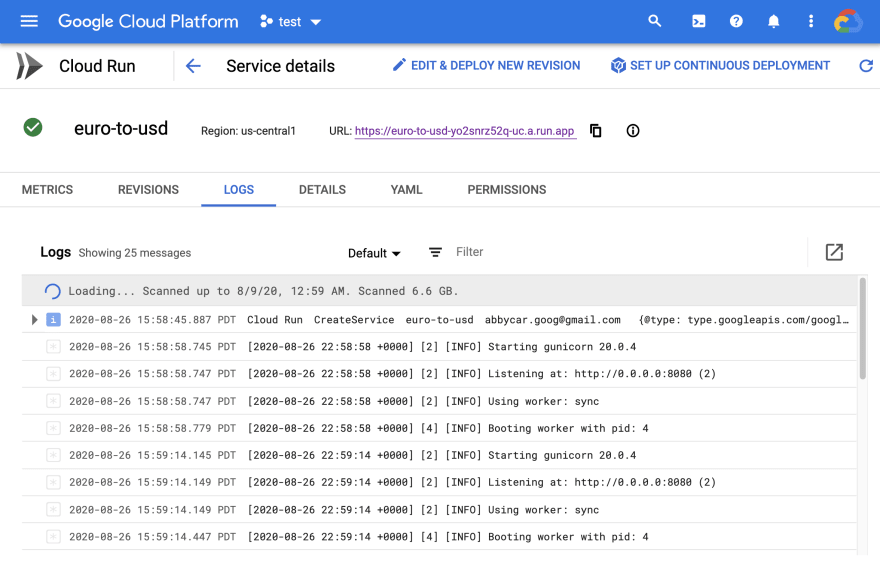
Task: Select the Listening at log at 15:58:58.747
Action: tap(439, 373)
